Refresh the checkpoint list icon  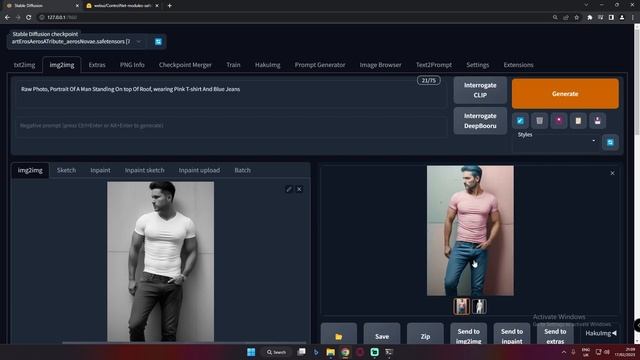[158, 42]
